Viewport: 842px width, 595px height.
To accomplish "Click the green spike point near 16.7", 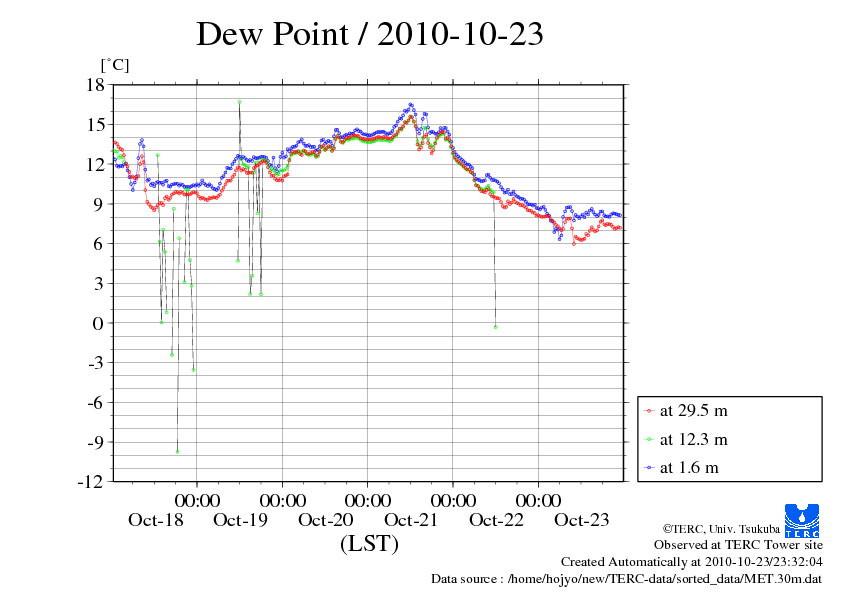I will point(239,101).
